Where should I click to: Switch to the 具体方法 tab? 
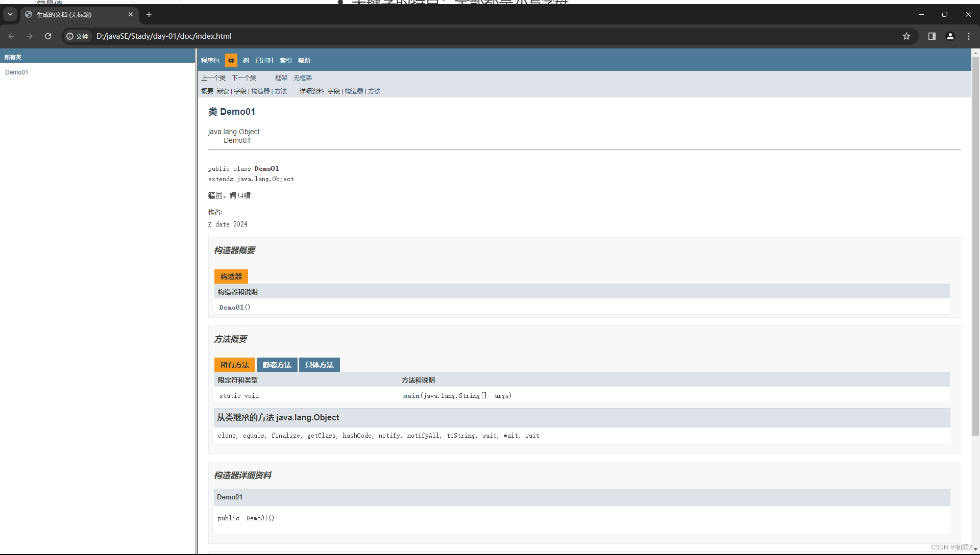(319, 365)
